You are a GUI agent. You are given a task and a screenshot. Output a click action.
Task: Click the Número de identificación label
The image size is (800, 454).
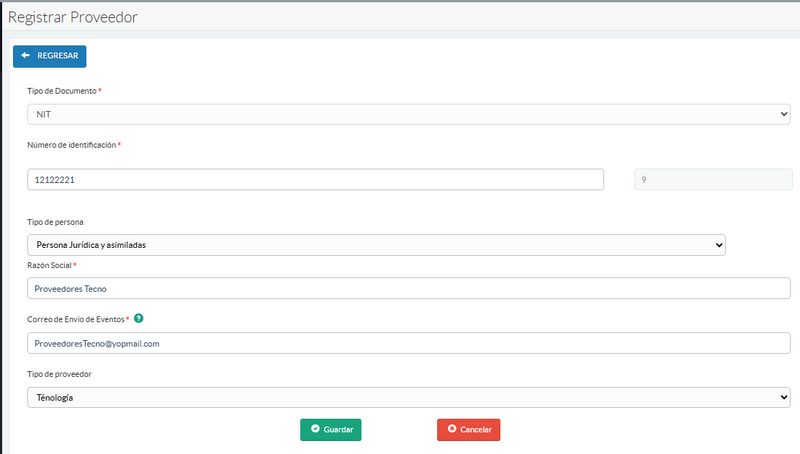[71, 145]
